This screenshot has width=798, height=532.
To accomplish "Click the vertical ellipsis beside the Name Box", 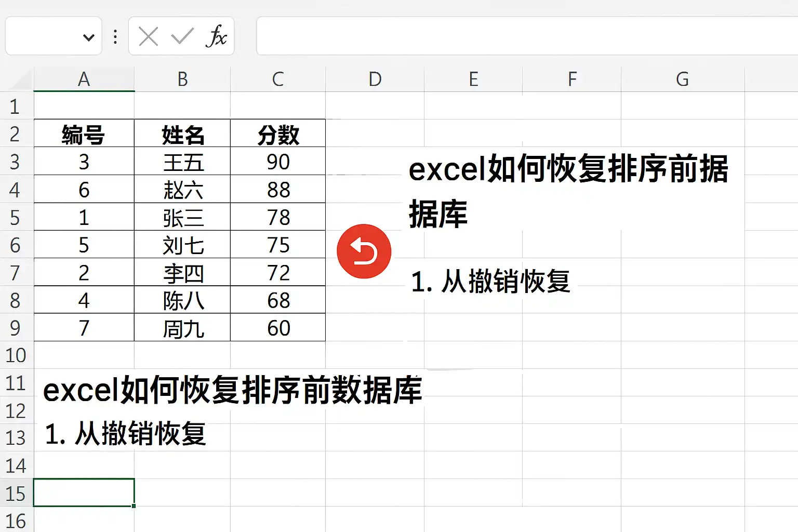I will pyautogui.click(x=115, y=36).
